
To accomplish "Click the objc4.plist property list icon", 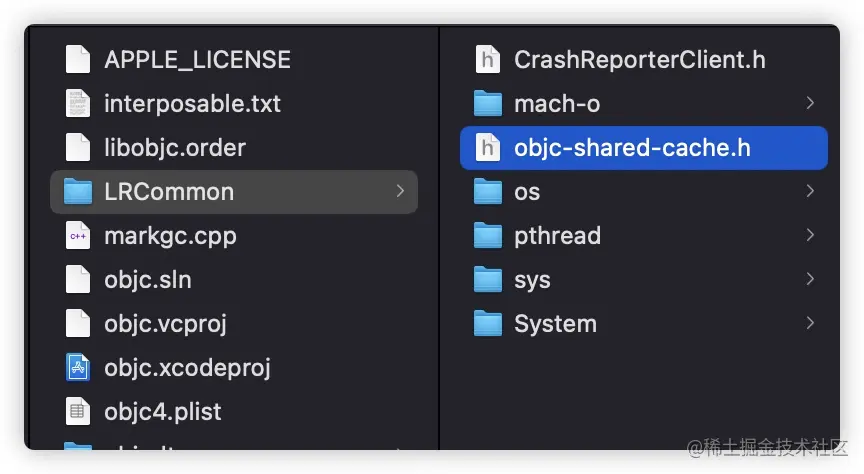I will [x=78, y=412].
